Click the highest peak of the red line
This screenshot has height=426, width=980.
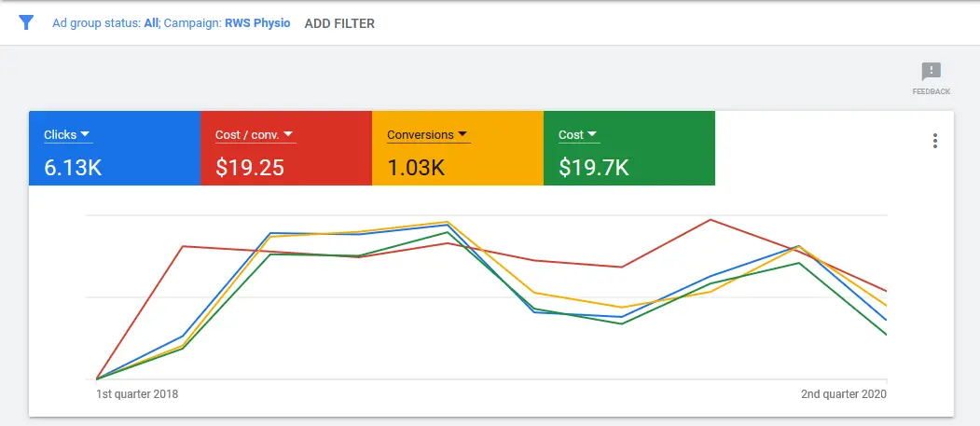coord(711,220)
